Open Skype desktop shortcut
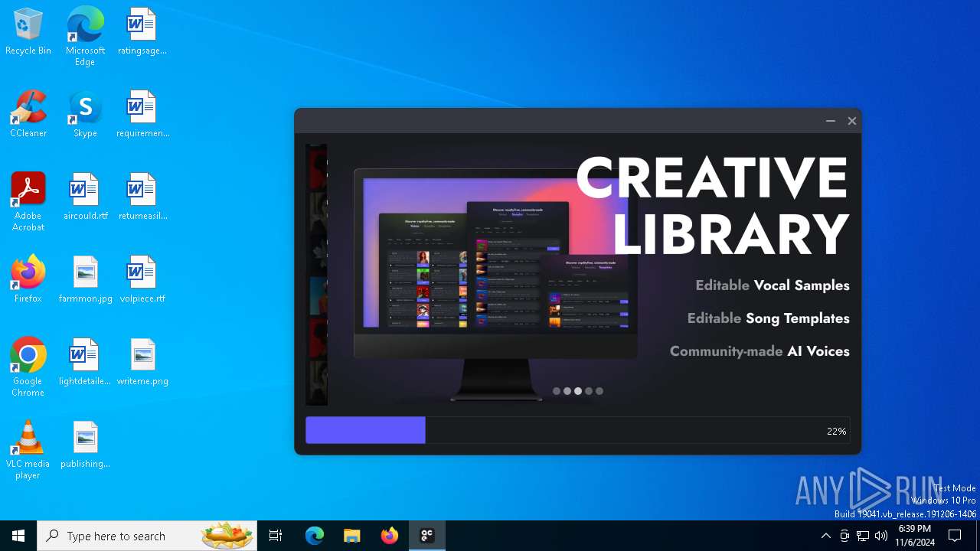980x551 pixels. [85, 115]
